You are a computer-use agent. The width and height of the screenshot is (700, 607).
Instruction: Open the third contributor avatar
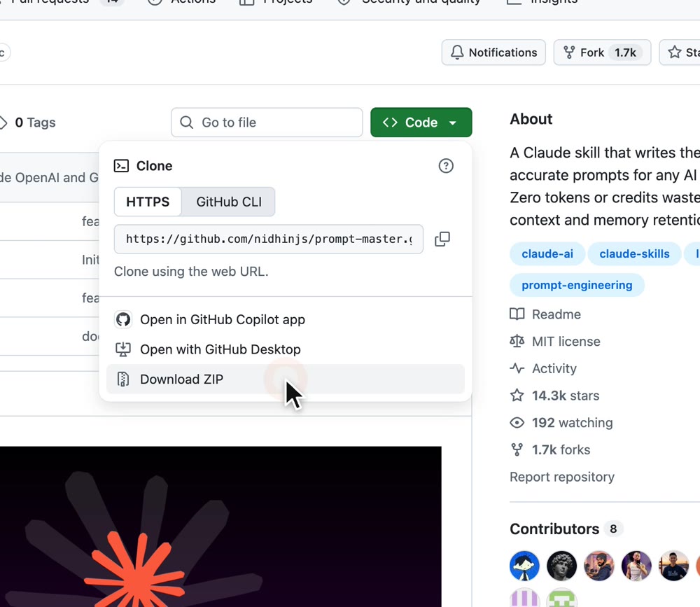pyautogui.click(x=599, y=566)
